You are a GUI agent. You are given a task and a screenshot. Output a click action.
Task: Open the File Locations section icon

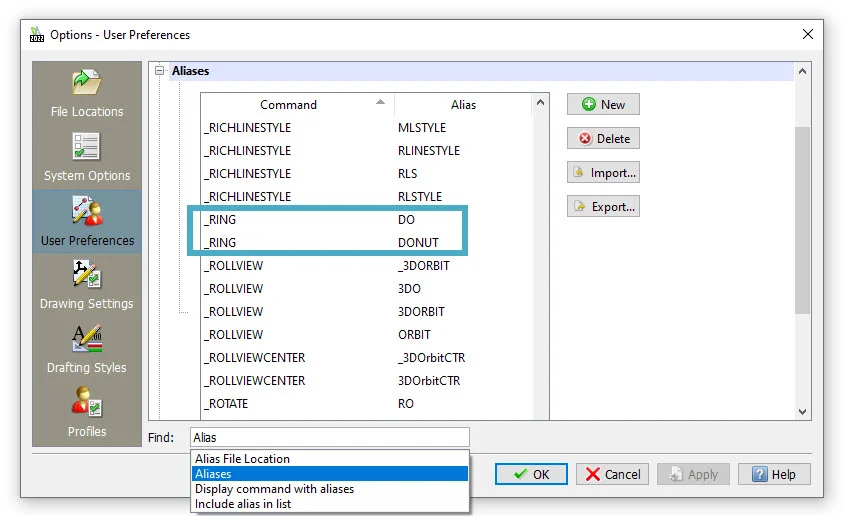pyautogui.click(x=87, y=83)
